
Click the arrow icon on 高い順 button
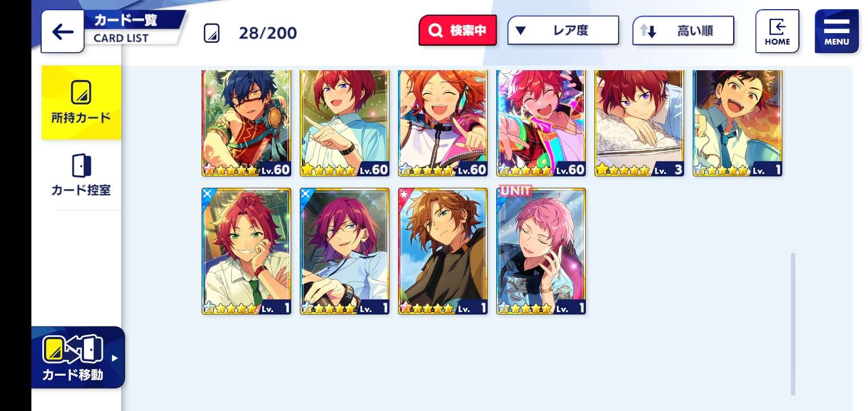(648, 31)
